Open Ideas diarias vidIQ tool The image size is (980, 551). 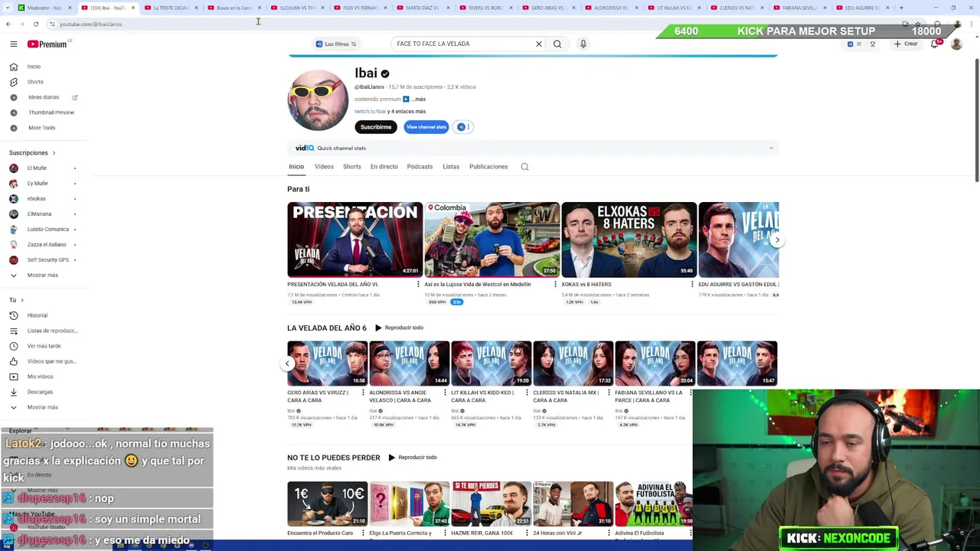click(x=43, y=97)
